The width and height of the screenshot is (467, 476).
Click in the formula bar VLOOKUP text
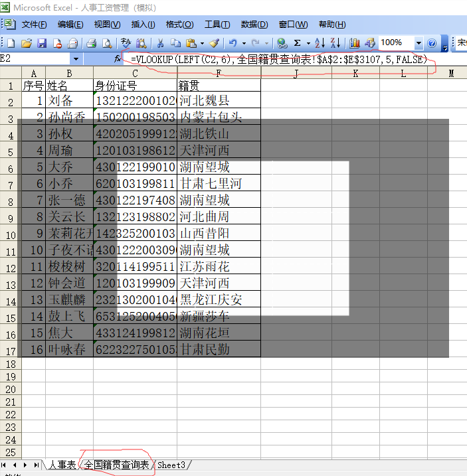tap(279, 59)
